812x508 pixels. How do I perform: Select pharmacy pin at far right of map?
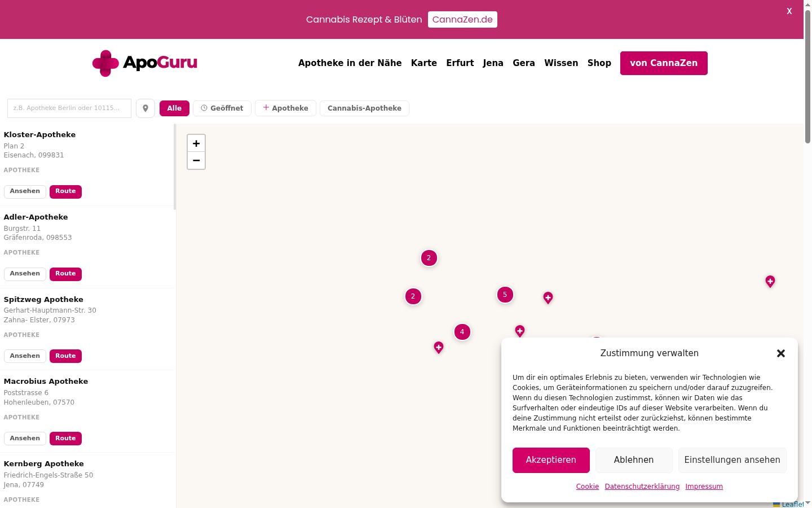click(x=770, y=281)
